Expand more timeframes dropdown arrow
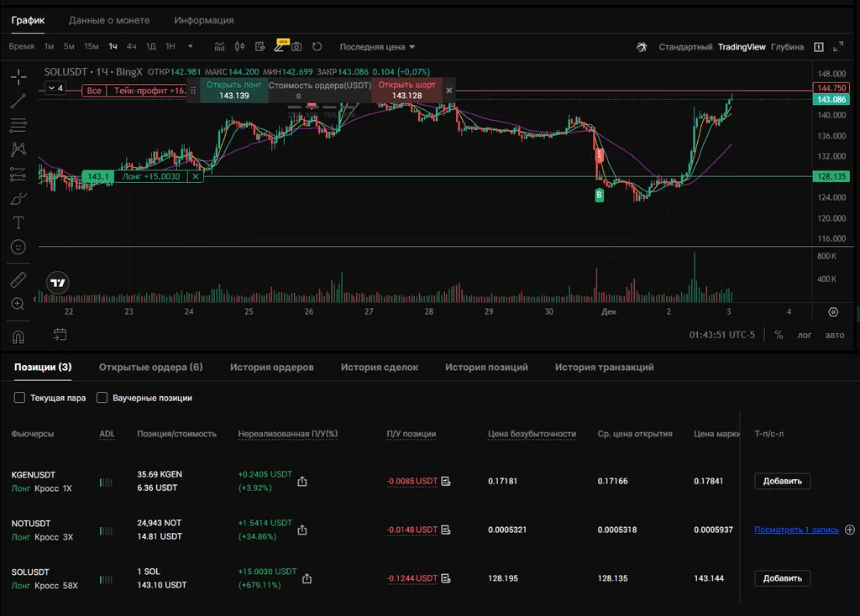The width and height of the screenshot is (860, 616). pyautogui.click(x=191, y=47)
